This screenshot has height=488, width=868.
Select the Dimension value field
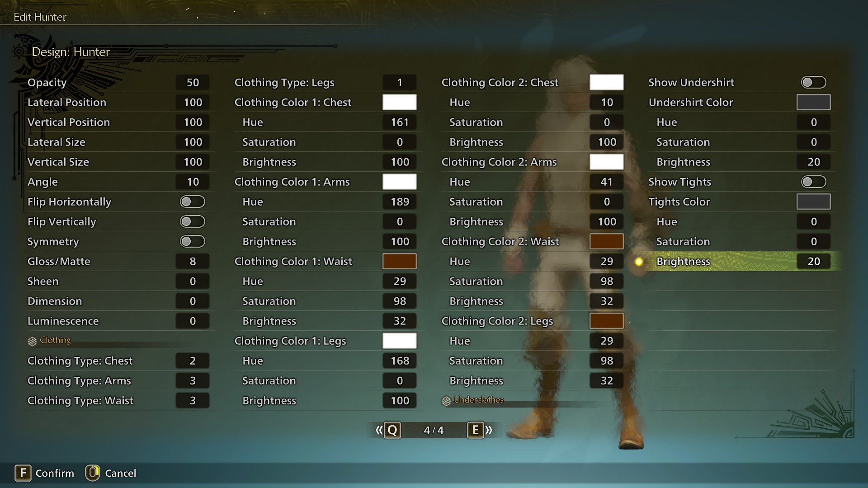tap(193, 301)
